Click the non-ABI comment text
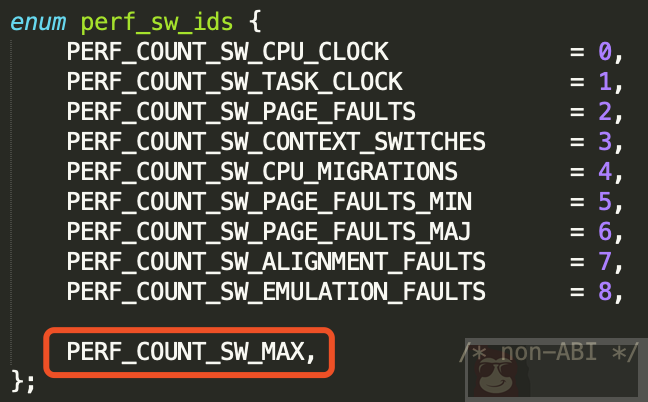 (x=549, y=352)
